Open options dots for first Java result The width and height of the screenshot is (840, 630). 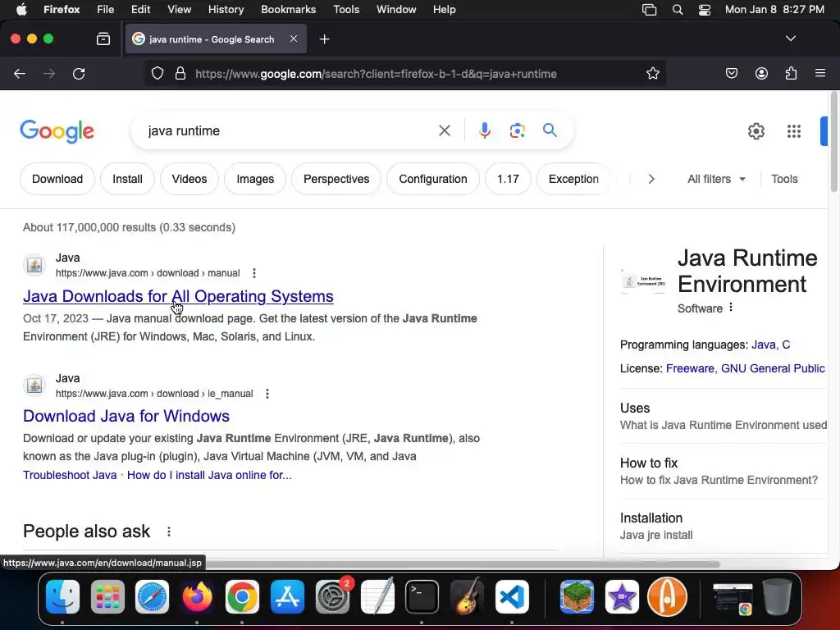(254, 273)
